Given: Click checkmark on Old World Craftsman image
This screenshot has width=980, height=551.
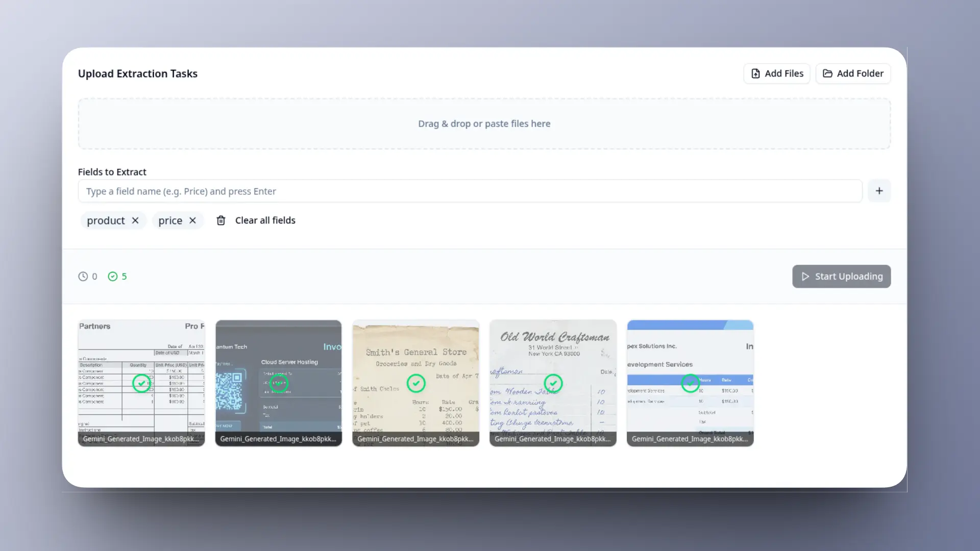Looking at the screenshot, I should pyautogui.click(x=553, y=383).
